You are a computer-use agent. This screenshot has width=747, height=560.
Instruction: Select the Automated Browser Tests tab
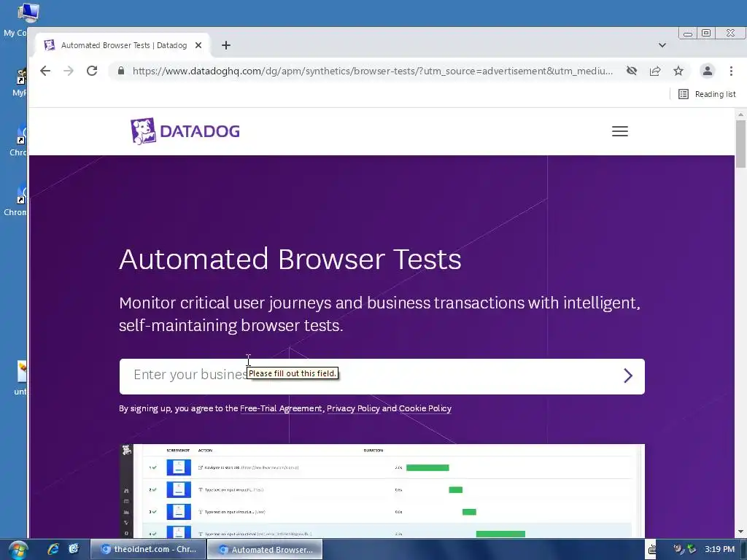(123, 45)
